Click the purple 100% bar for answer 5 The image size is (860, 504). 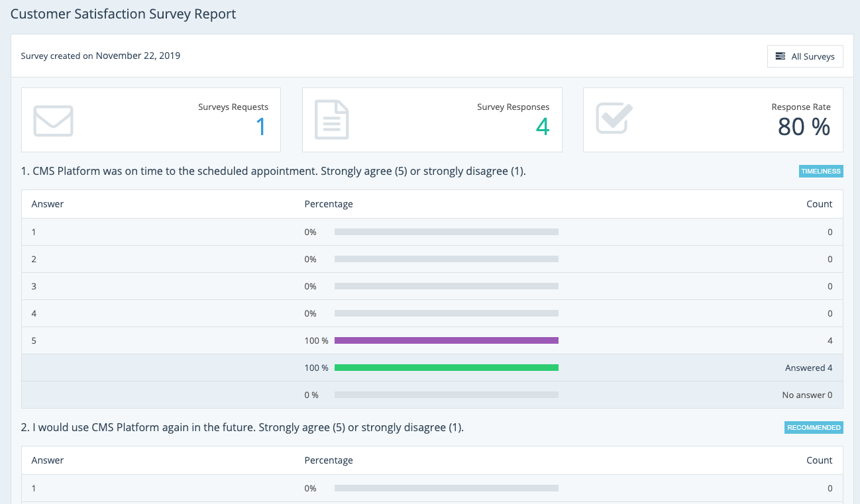pos(446,340)
